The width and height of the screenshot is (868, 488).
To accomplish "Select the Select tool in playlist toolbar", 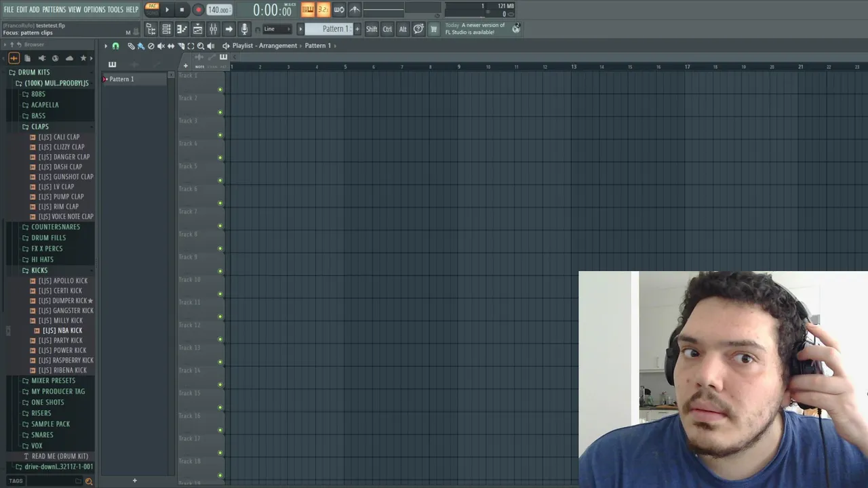I will [x=191, y=46].
